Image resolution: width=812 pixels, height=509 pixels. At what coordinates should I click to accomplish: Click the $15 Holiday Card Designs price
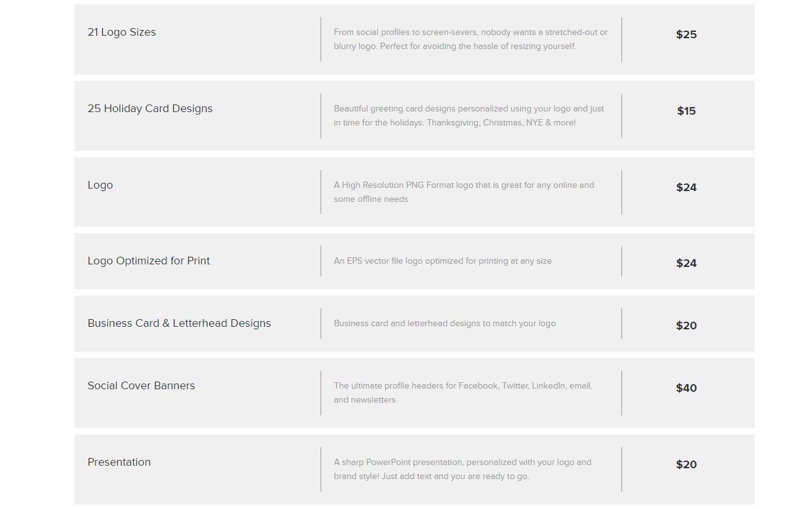tap(686, 111)
